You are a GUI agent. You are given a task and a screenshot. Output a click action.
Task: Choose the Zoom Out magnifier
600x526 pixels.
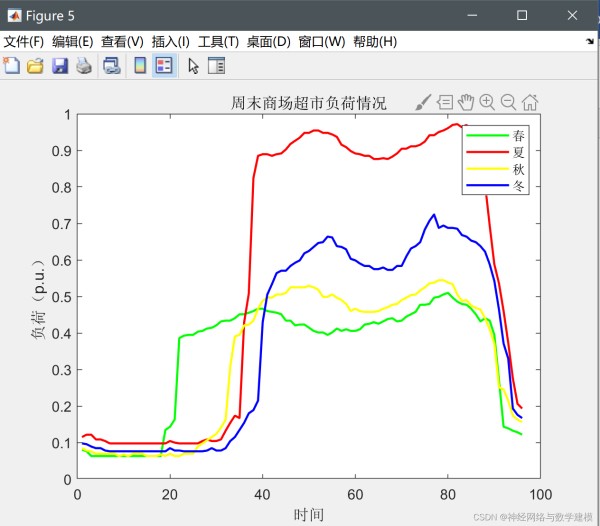[x=509, y=103]
